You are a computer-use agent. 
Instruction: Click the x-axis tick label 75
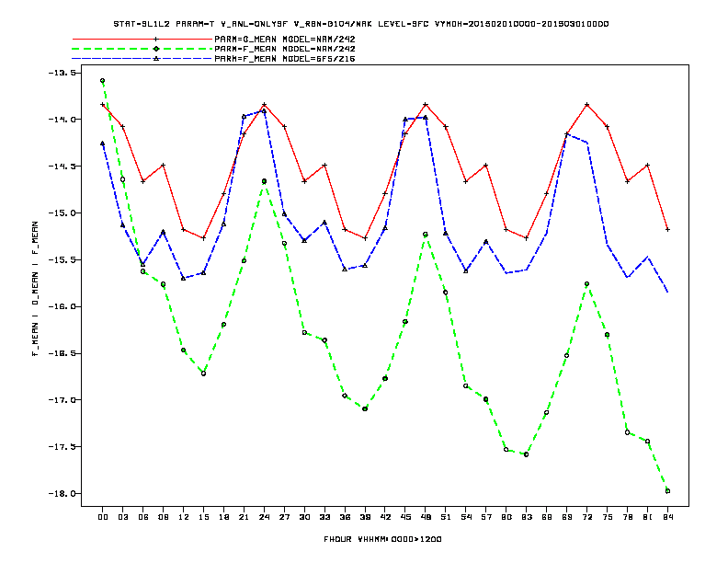(x=608, y=517)
